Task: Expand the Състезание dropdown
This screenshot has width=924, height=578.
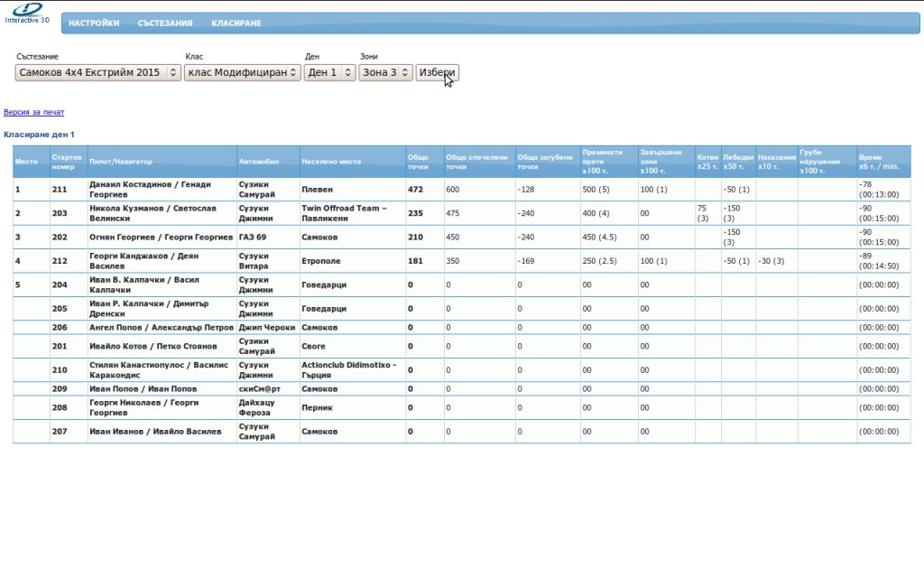Action: click(x=98, y=72)
